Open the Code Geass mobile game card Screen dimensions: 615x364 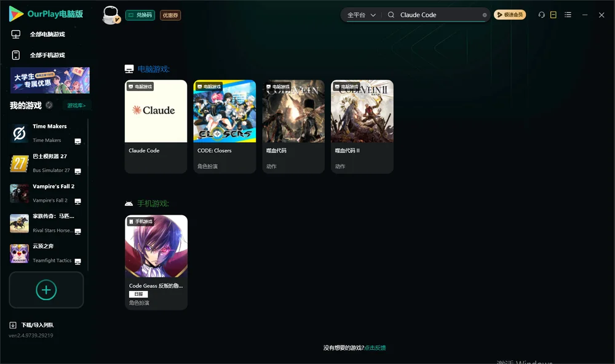(x=156, y=263)
